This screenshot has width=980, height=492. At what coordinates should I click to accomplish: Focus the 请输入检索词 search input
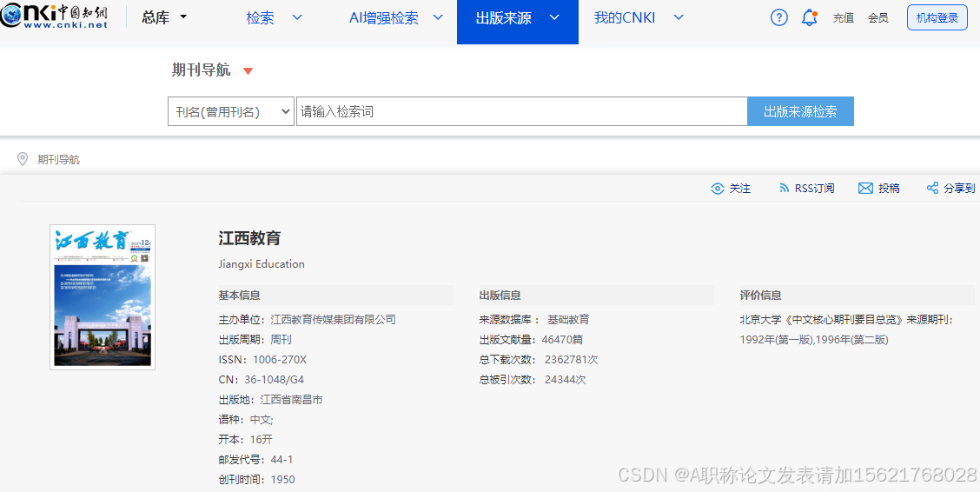tap(522, 111)
